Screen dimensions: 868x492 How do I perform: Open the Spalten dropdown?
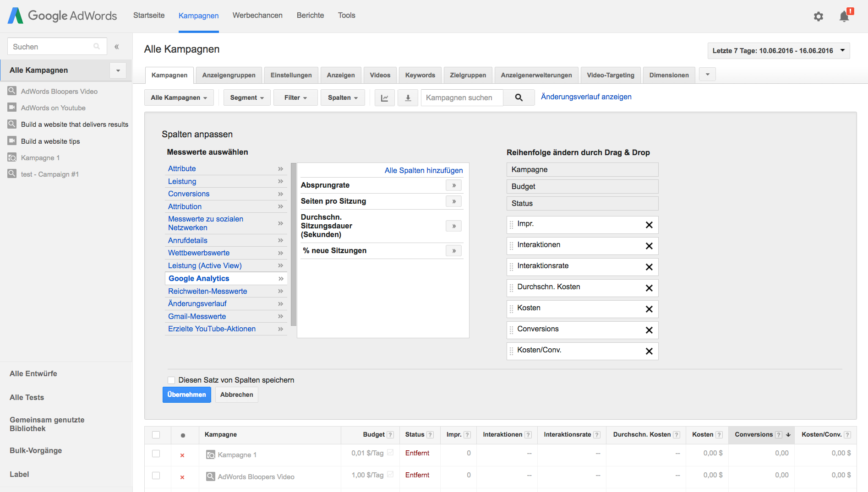[x=343, y=97]
